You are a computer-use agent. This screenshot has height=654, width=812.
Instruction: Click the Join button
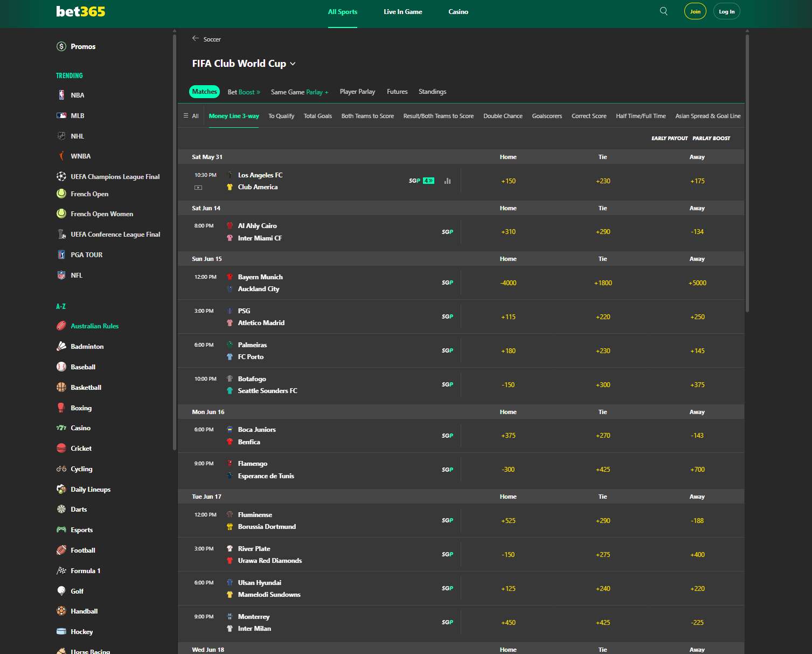696,11
